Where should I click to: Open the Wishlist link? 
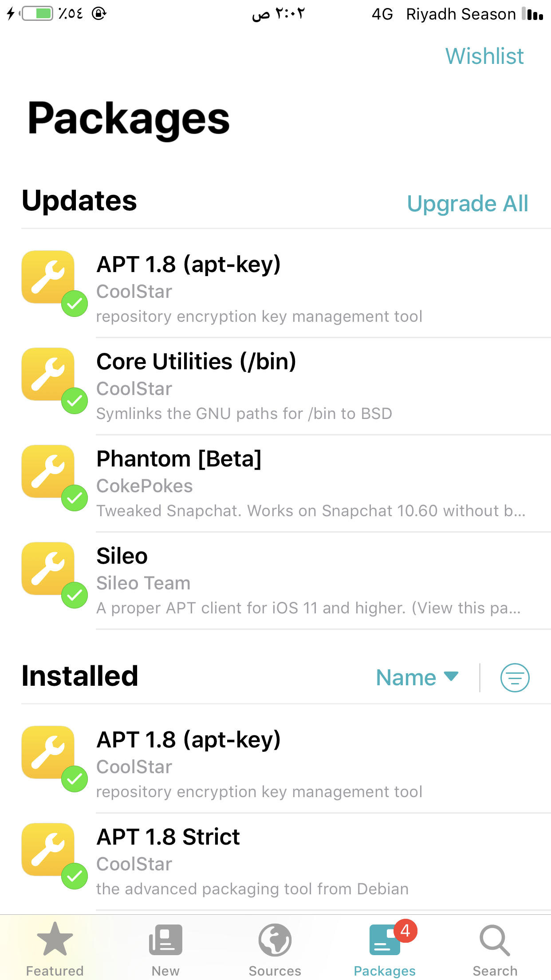click(484, 56)
